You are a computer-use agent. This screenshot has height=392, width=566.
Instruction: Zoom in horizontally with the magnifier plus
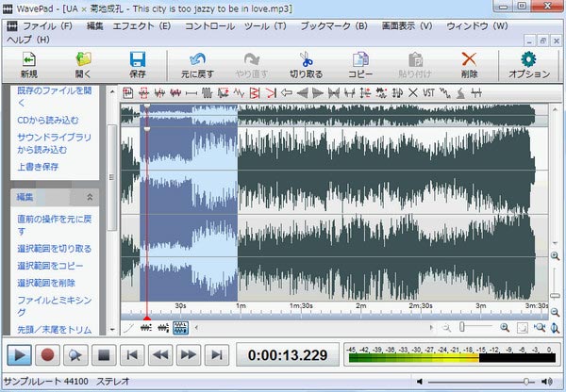click(505, 327)
